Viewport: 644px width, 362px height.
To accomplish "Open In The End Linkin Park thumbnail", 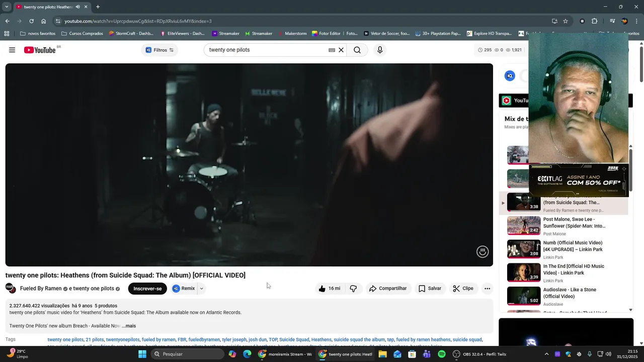I will tap(524, 273).
